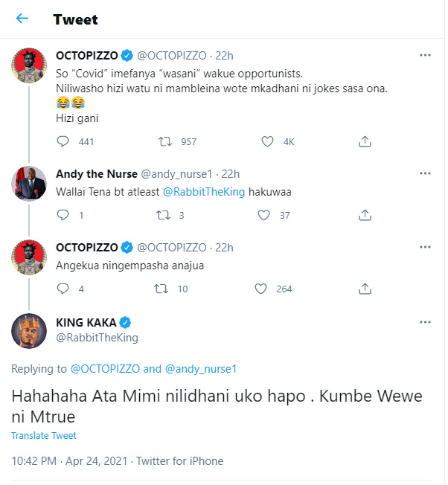Open more options on Andy the Nurse's tweet
This screenshot has width=448, height=485.
(x=425, y=174)
